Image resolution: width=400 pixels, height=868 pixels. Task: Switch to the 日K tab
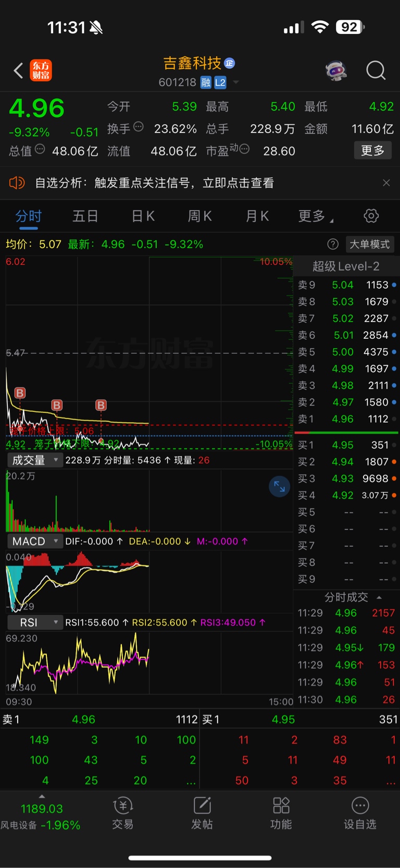point(143,216)
